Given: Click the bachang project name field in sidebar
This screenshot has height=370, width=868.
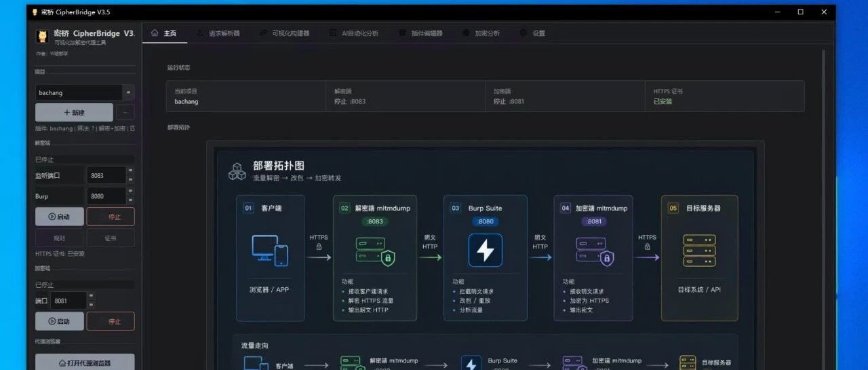Looking at the screenshot, I should (x=79, y=92).
